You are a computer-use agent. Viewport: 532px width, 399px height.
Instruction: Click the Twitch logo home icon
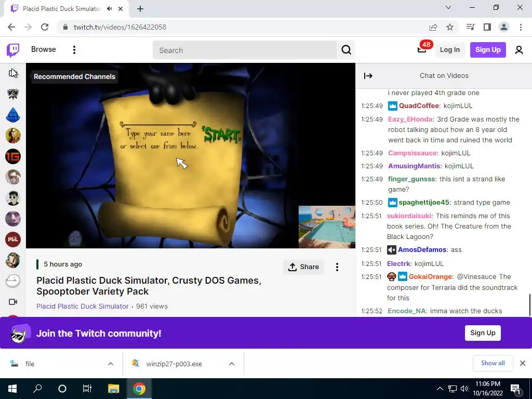[x=13, y=50]
